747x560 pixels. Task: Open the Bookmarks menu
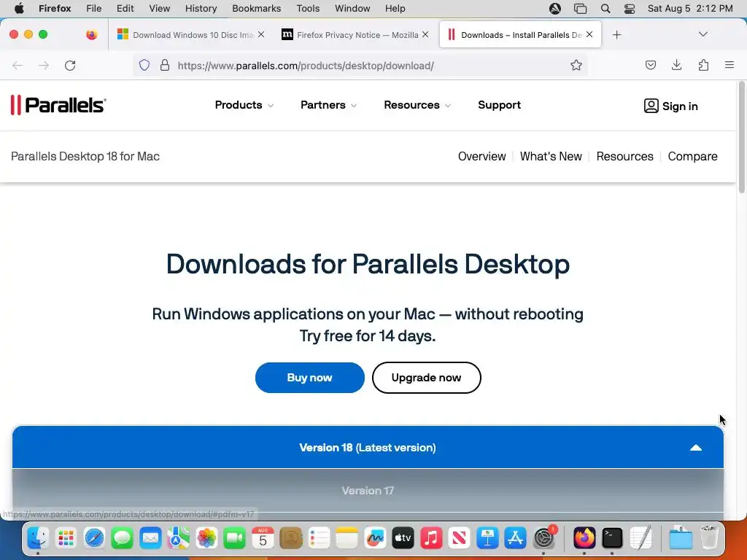pos(256,9)
